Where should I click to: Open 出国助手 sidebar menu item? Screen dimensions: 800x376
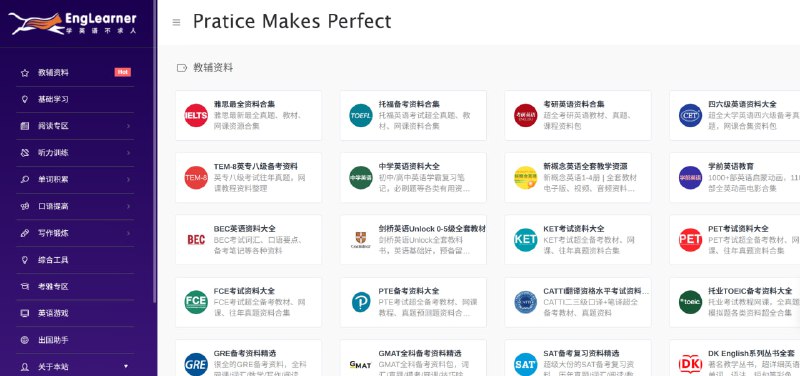click(x=75, y=340)
